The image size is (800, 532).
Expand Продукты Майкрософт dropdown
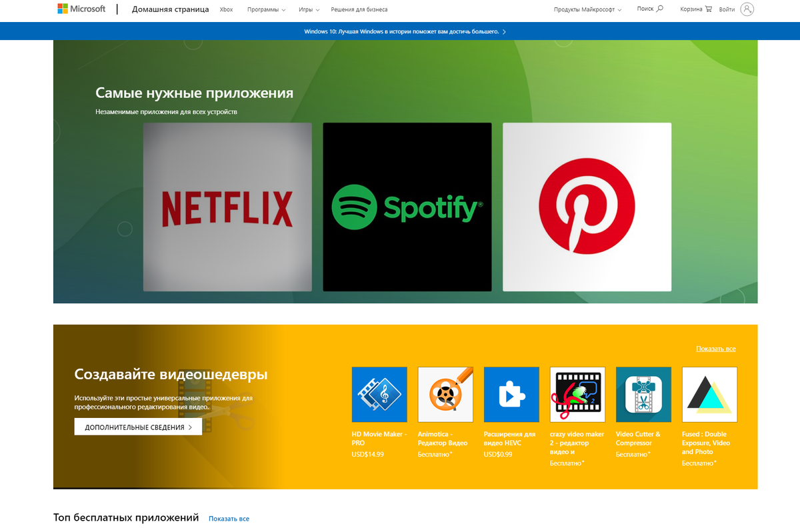tap(587, 10)
